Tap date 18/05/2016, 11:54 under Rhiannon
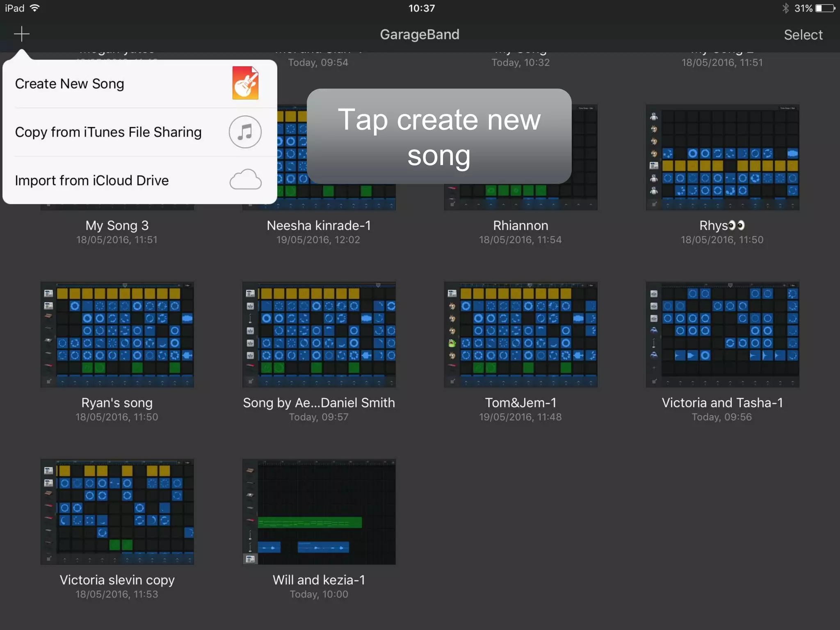The width and height of the screenshot is (840, 630). (520, 240)
